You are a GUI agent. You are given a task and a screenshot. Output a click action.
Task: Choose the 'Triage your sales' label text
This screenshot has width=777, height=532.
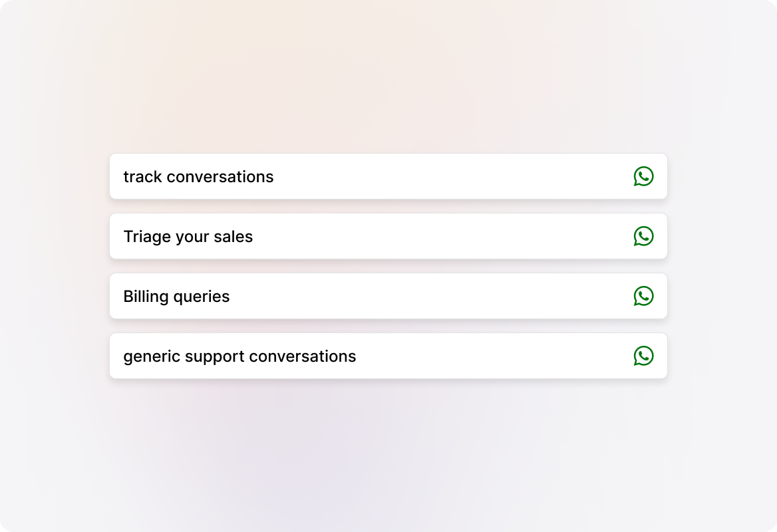[188, 237]
